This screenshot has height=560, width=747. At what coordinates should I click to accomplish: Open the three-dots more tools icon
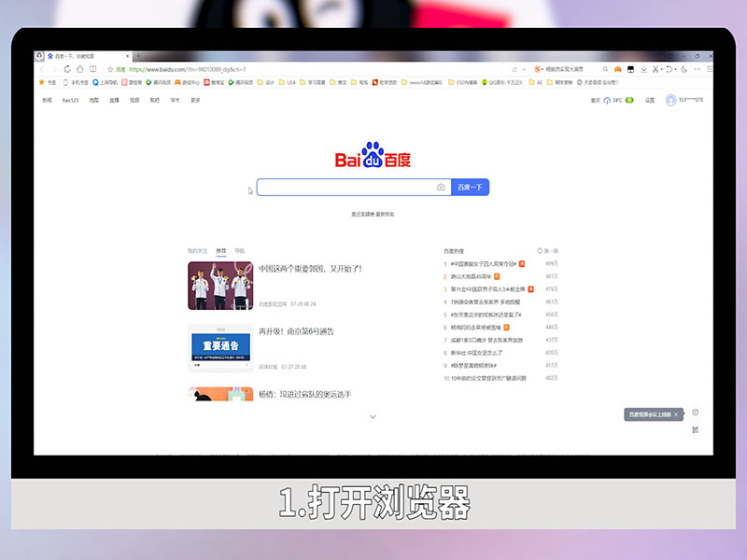(697, 69)
